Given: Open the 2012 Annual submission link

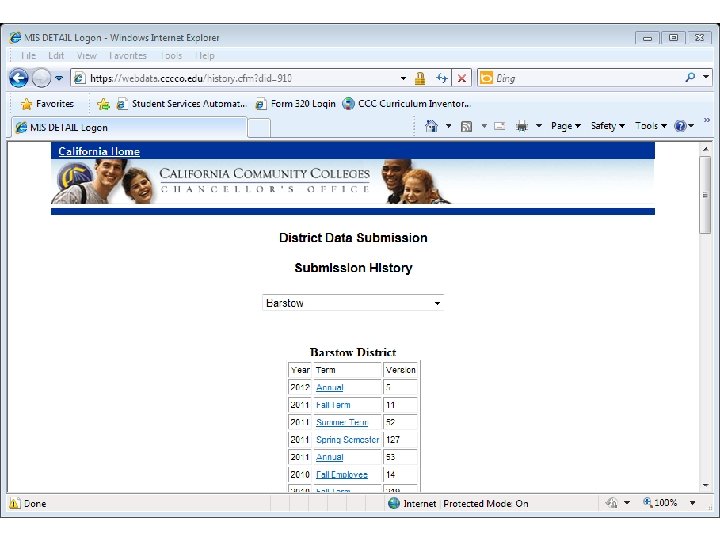Looking at the screenshot, I should pyautogui.click(x=330, y=387).
